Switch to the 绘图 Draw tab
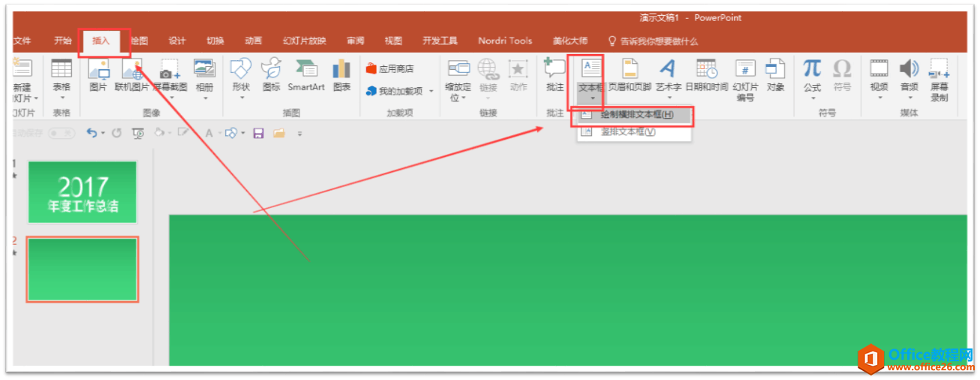The image size is (980, 380). pyautogui.click(x=139, y=41)
